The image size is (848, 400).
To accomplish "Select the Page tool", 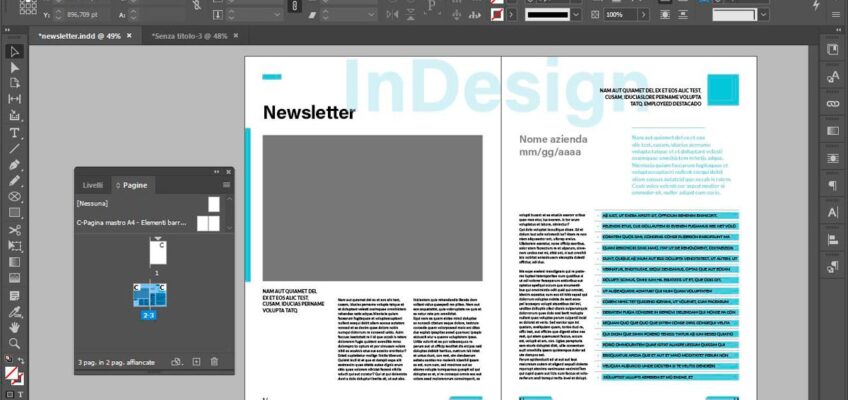I will [x=15, y=83].
